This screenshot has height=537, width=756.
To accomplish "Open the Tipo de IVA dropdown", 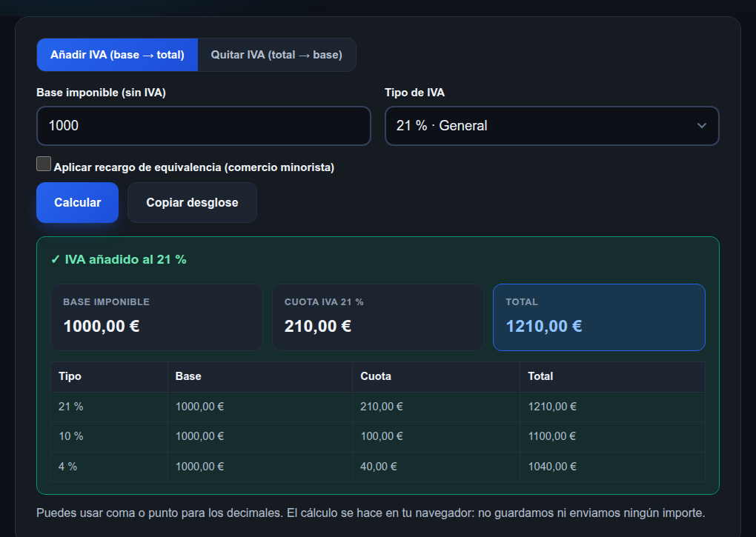I will [x=551, y=126].
